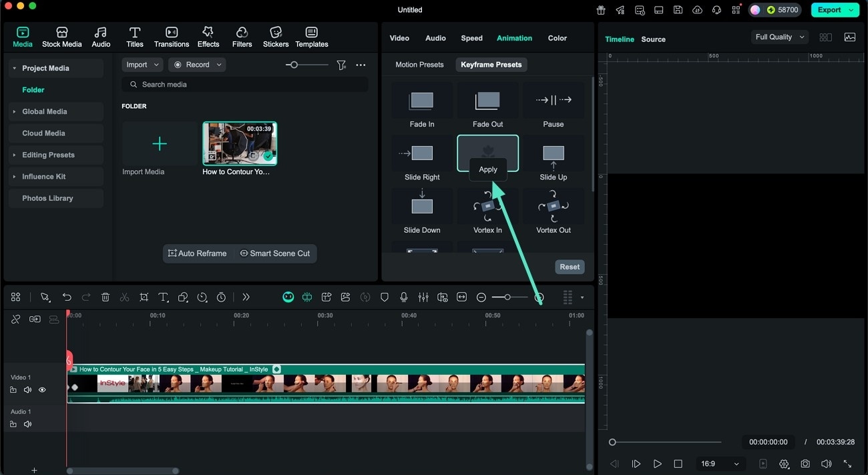Mute the Audio 1 track speaker icon
Viewport: 868px width, 475px height.
(x=27, y=424)
